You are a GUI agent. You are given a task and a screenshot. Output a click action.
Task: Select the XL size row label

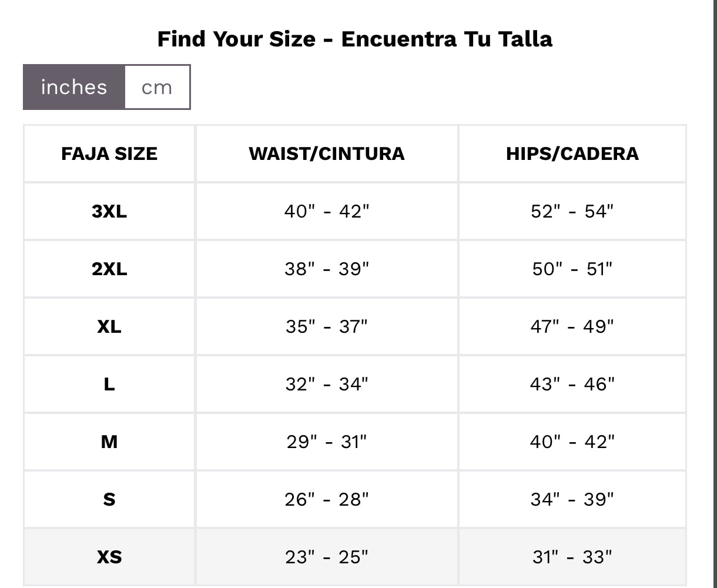tap(109, 326)
